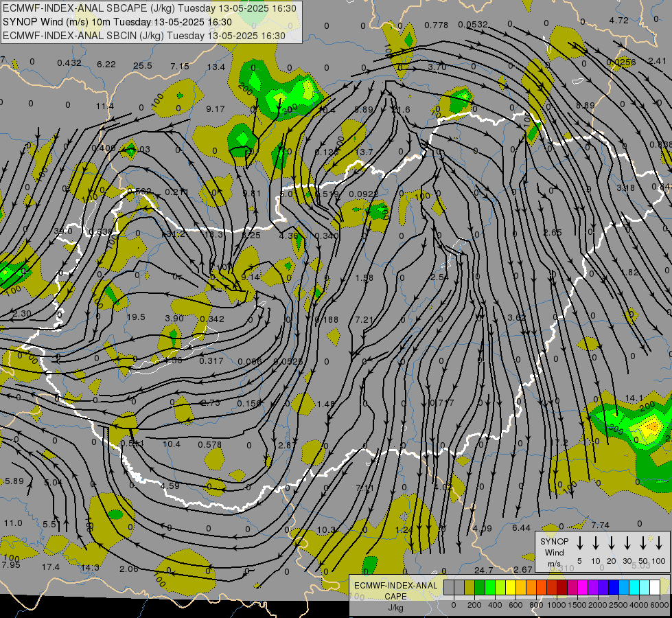The width and height of the screenshot is (672, 618).
Task: Click the 11.0 value on the map
Action: (13, 523)
